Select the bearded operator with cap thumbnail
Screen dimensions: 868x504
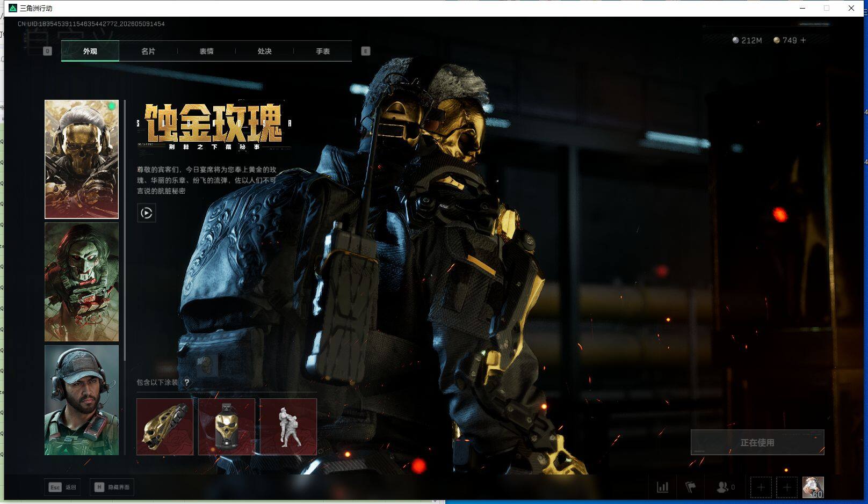pos(82,400)
